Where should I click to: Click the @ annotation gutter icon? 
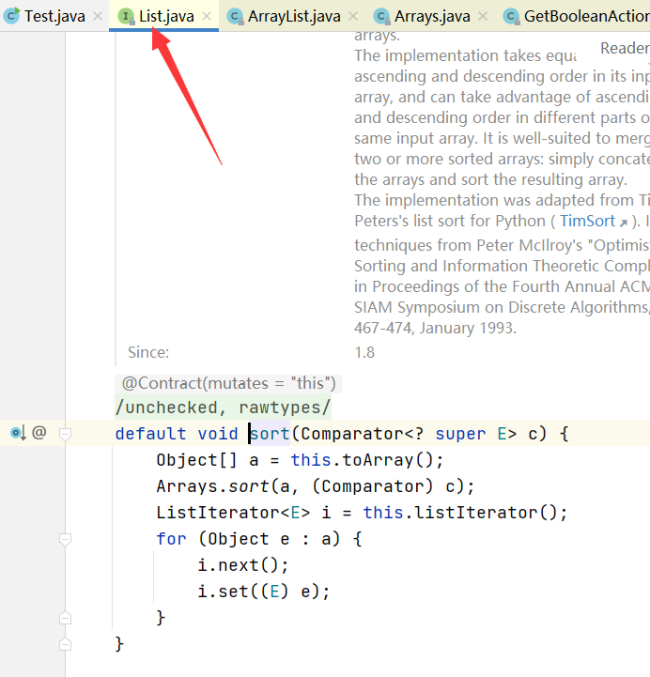pyautogui.click(x=39, y=432)
